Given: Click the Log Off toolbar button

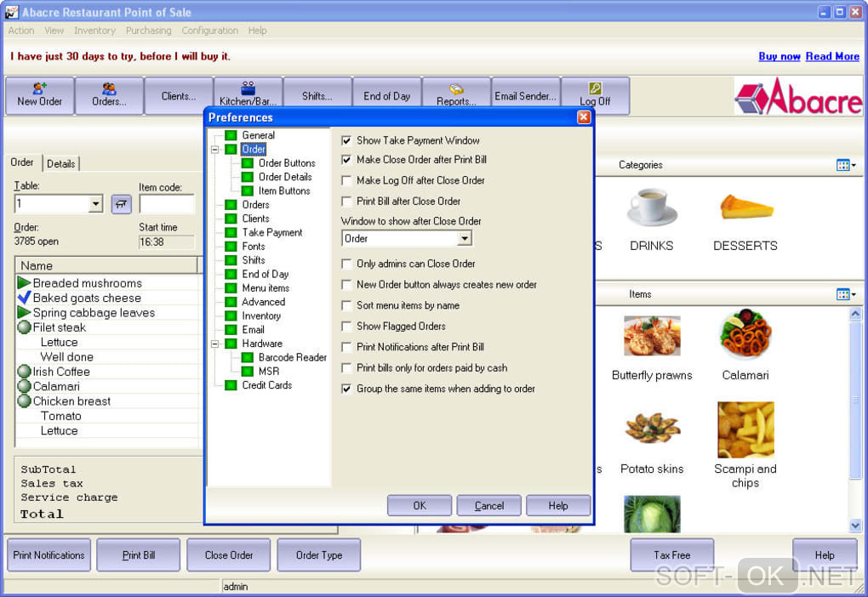Looking at the screenshot, I should pyautogui.click(x=595, y=96).
